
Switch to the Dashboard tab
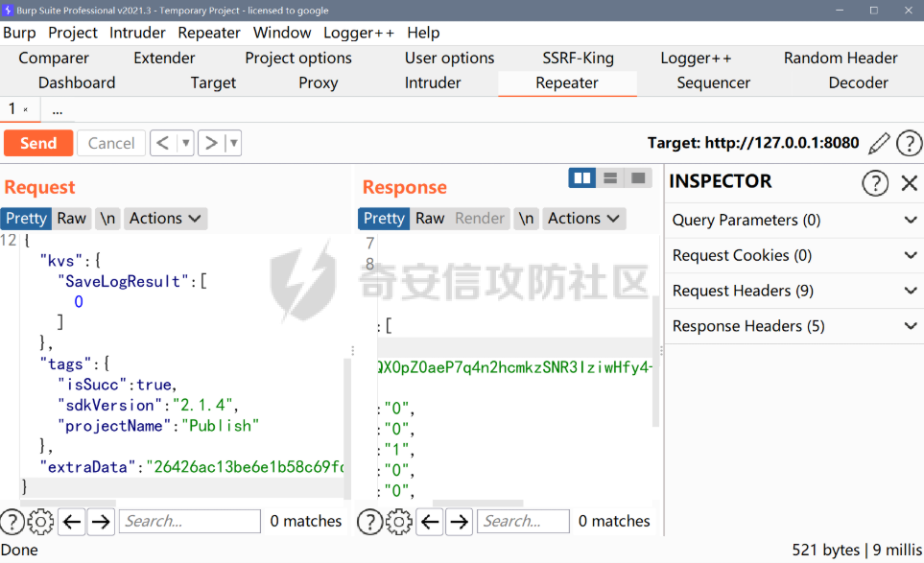point(77,83)
